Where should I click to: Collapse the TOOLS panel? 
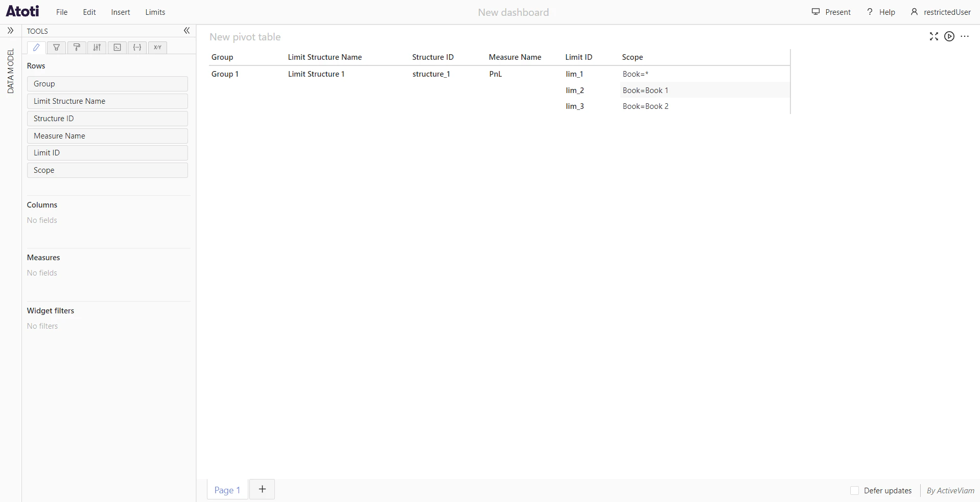coord(186,31)
